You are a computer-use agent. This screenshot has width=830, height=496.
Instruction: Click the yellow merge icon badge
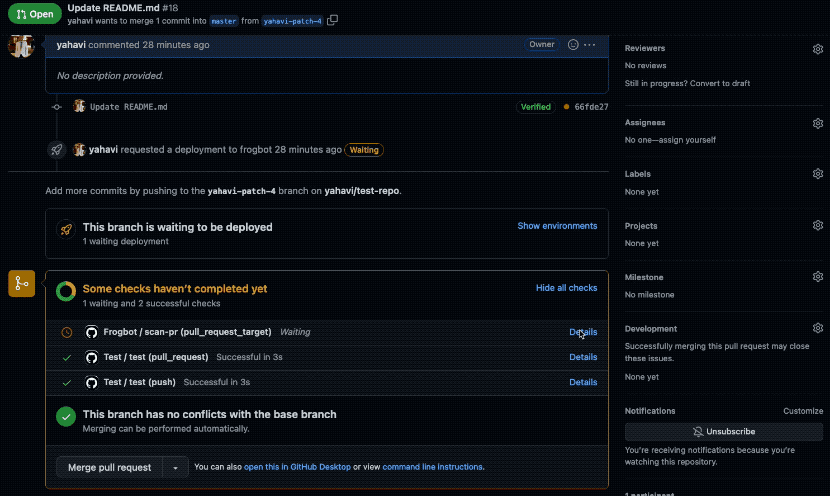coord(22,283)
